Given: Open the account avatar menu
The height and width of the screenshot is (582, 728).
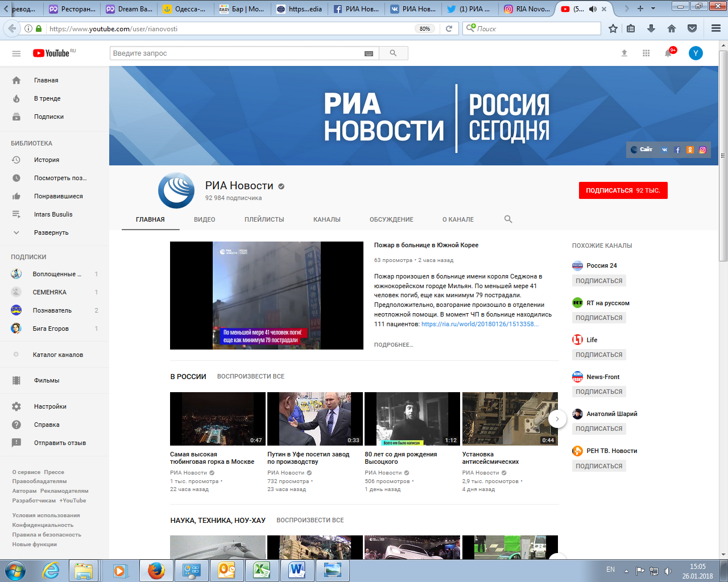Looking at the screenshot, I should coord(696,53).
